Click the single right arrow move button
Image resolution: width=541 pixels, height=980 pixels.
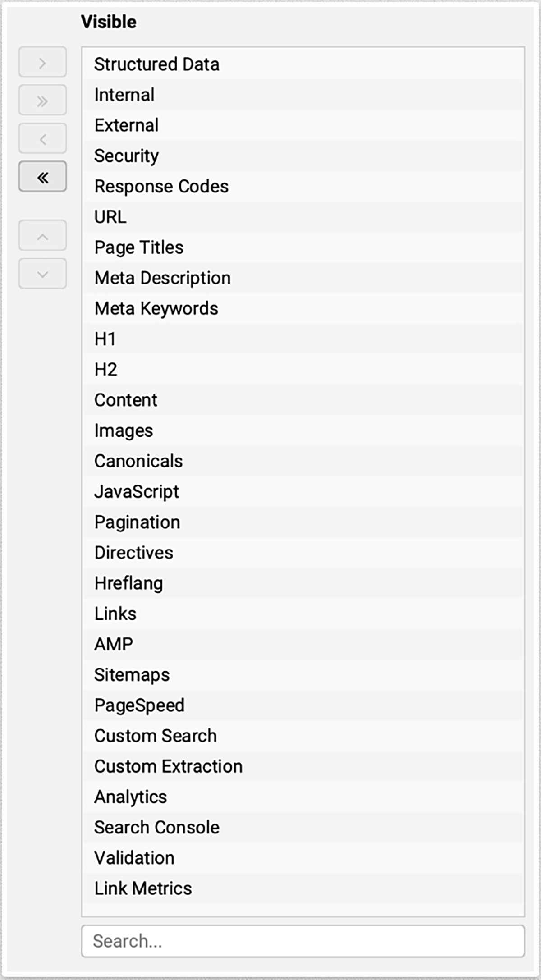pos(42,62)
